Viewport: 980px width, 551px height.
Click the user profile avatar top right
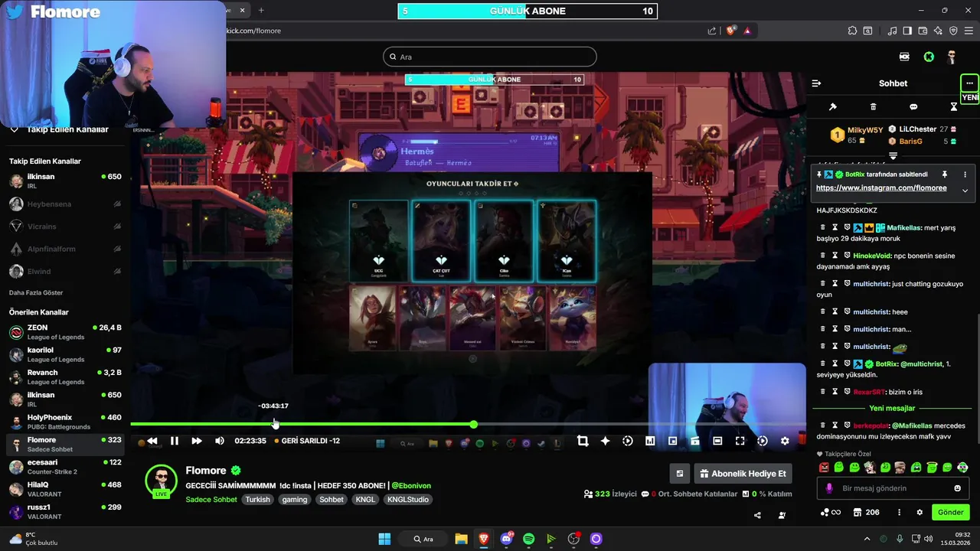(x=952, y=57)
